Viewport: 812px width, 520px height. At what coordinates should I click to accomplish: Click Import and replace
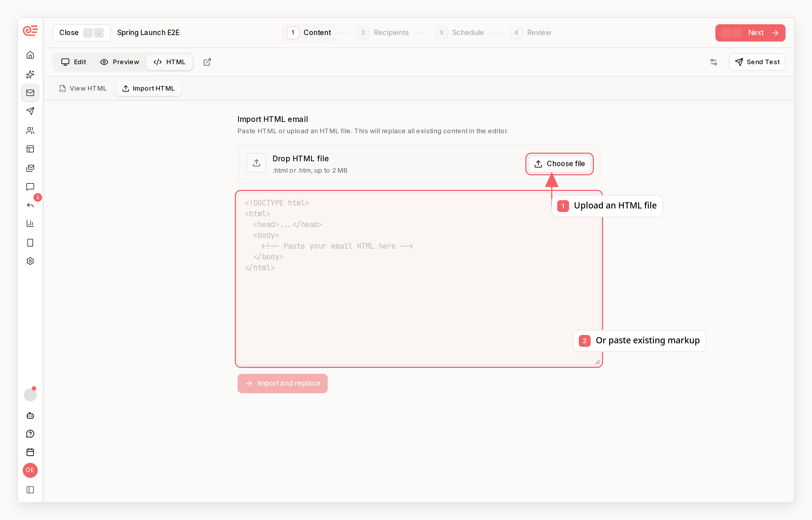pyautogui.click(x=282, y=383)
